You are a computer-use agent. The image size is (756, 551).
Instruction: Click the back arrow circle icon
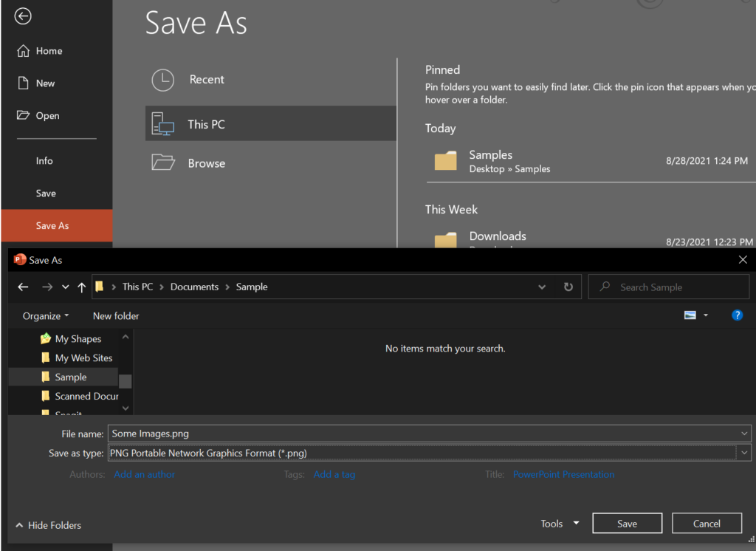coord(23,16)
